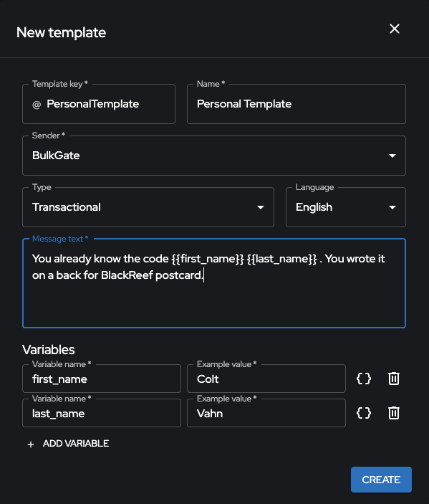Viewport: 429px width, 504px height.
Task: Expand the Type dropdown set to Transactional
Action: pos(148,207)
